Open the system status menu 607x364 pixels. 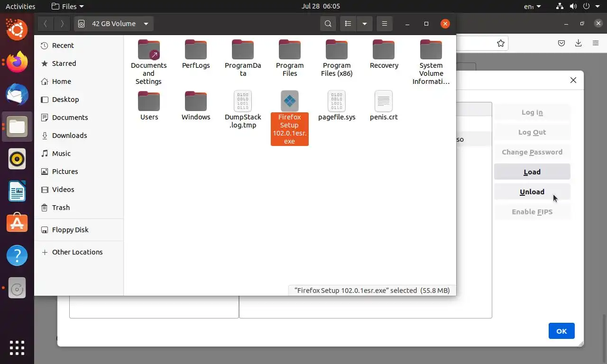click(578, 6)
